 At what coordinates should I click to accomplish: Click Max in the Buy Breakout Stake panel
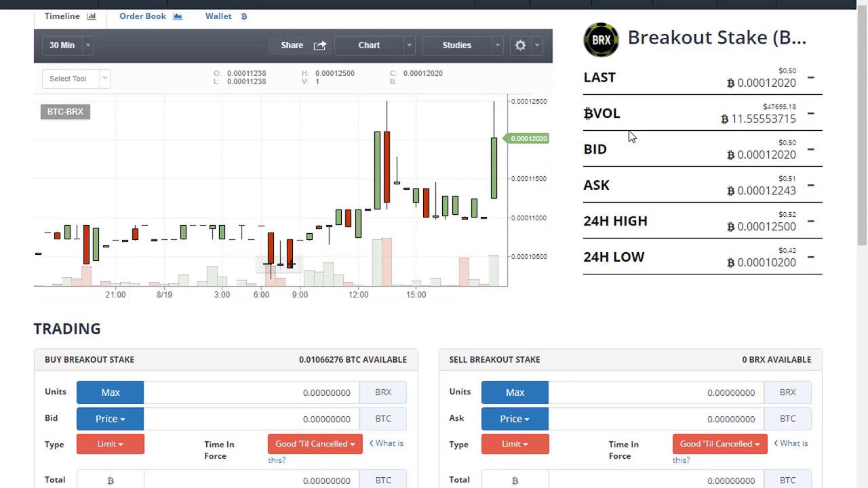point(110,392)
